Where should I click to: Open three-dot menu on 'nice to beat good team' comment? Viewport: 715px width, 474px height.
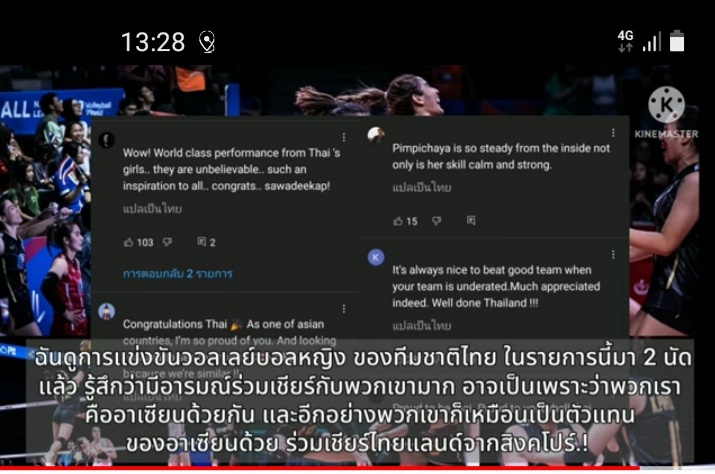pos(613,255)
